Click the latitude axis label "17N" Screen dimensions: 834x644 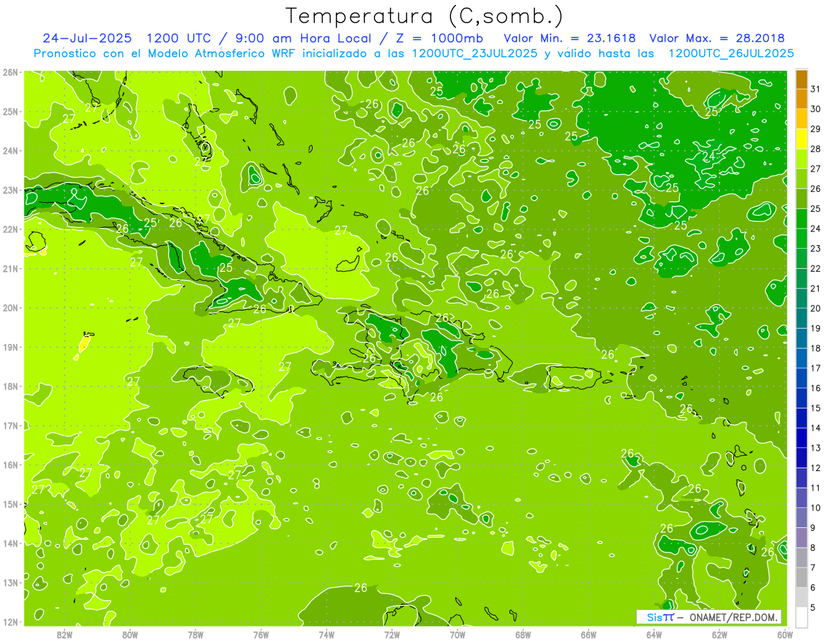10,426
